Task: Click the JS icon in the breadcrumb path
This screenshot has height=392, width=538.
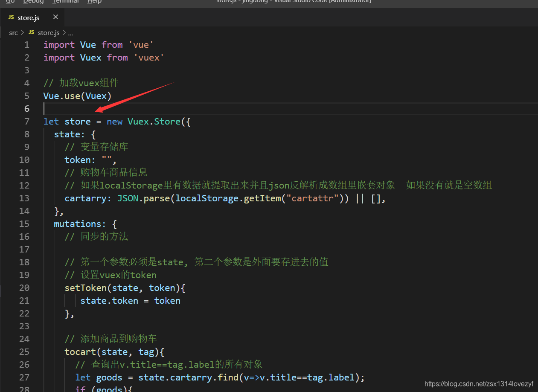Action: click(x=31, y=32)
